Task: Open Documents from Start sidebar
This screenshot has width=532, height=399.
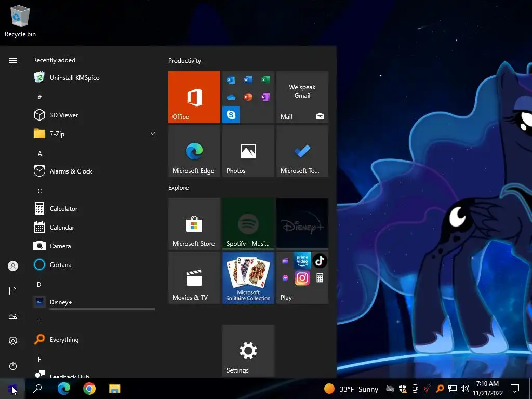Action: tap(13, 291)
